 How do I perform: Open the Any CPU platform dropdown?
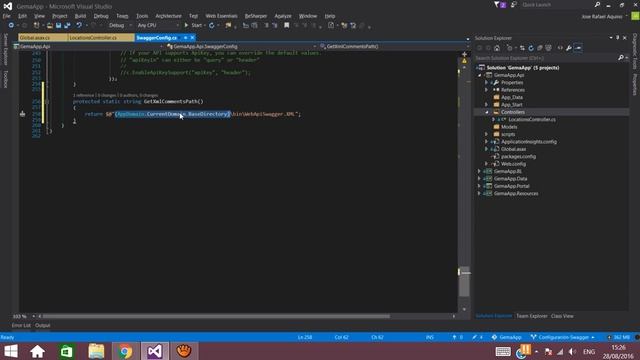coord(158,25)
